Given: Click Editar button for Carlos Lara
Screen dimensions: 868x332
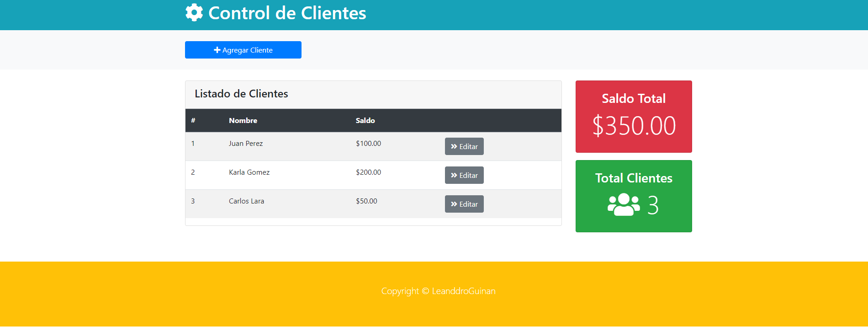Looking at the screenshot, I should (x=464, y=204).
